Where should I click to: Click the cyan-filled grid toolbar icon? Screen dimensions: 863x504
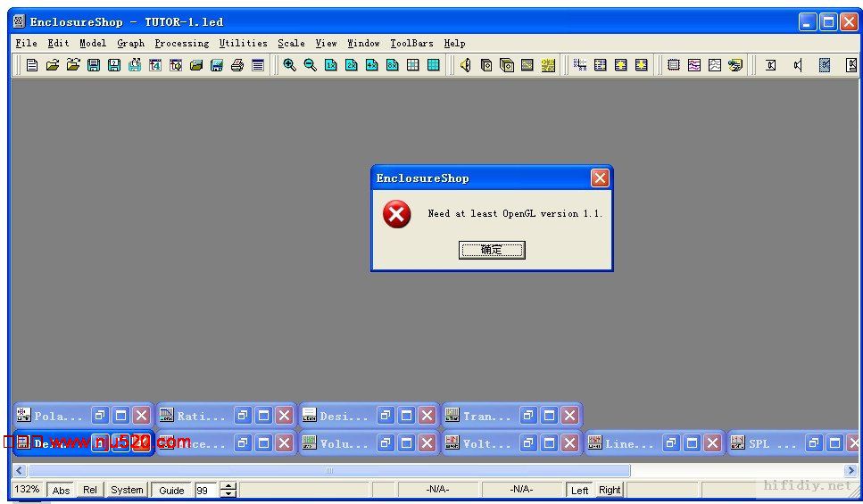433,65
